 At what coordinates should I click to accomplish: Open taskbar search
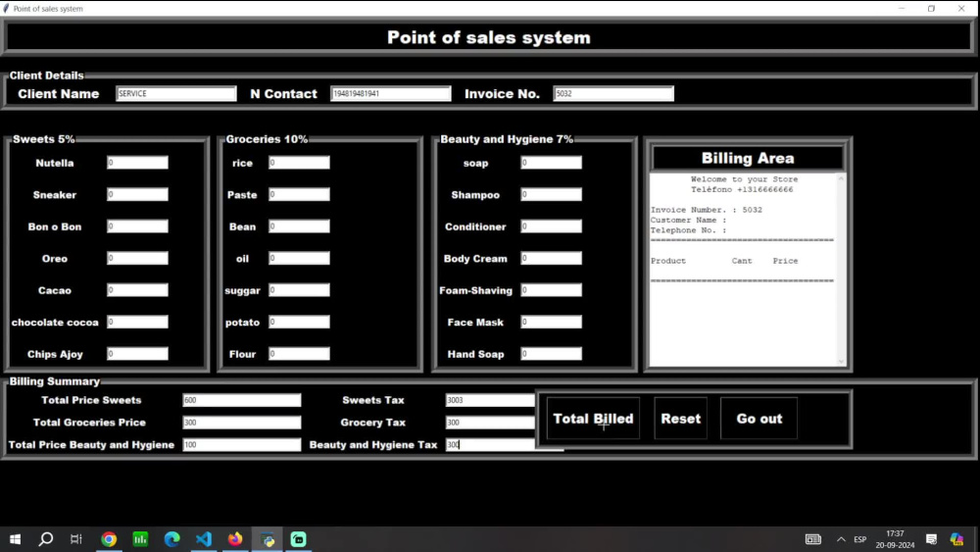[x=46, y=539]
